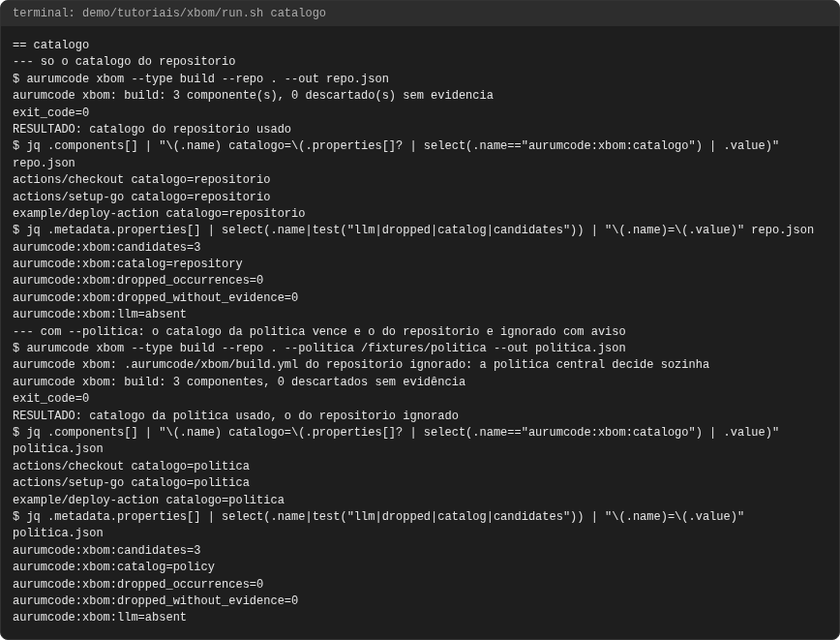Click 'example/deploy-action catalogo=politica' line
This screenshot has height=640, width=840.
point(148,500)
